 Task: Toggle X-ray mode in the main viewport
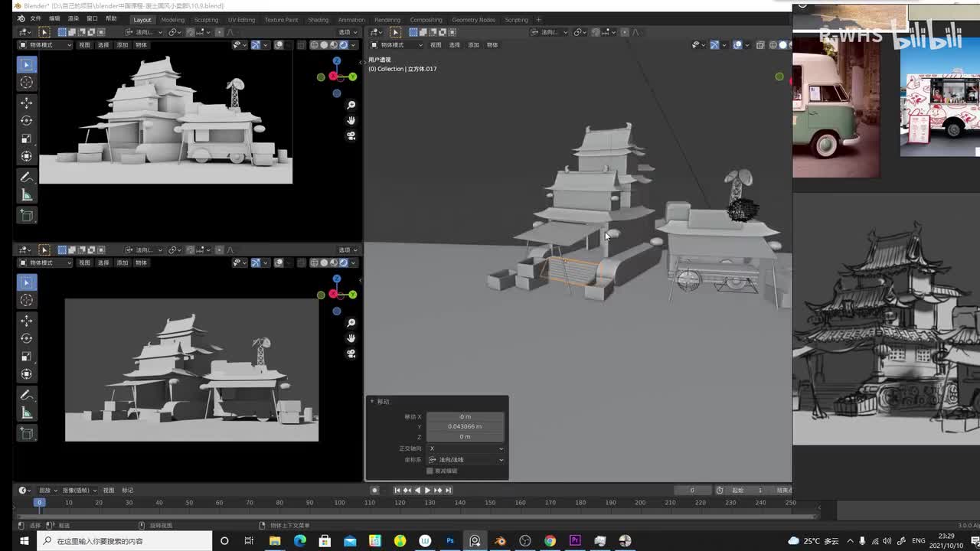point(760,45)
